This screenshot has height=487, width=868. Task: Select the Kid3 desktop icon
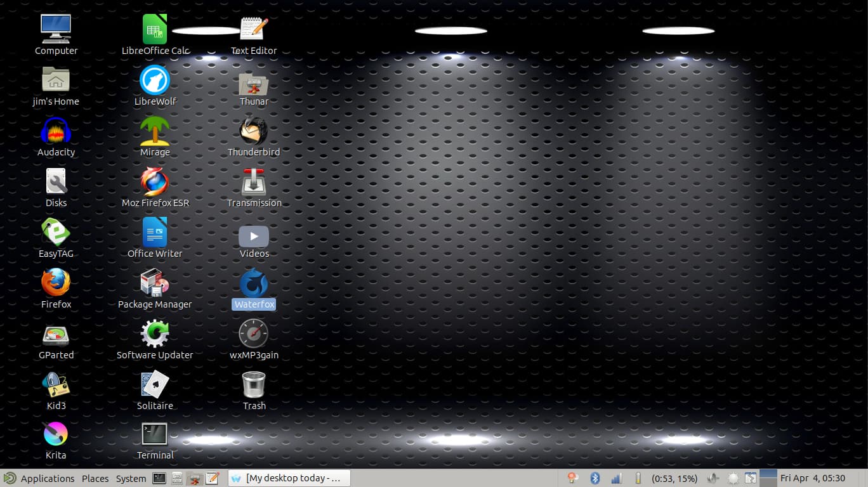tap(56, 384)
